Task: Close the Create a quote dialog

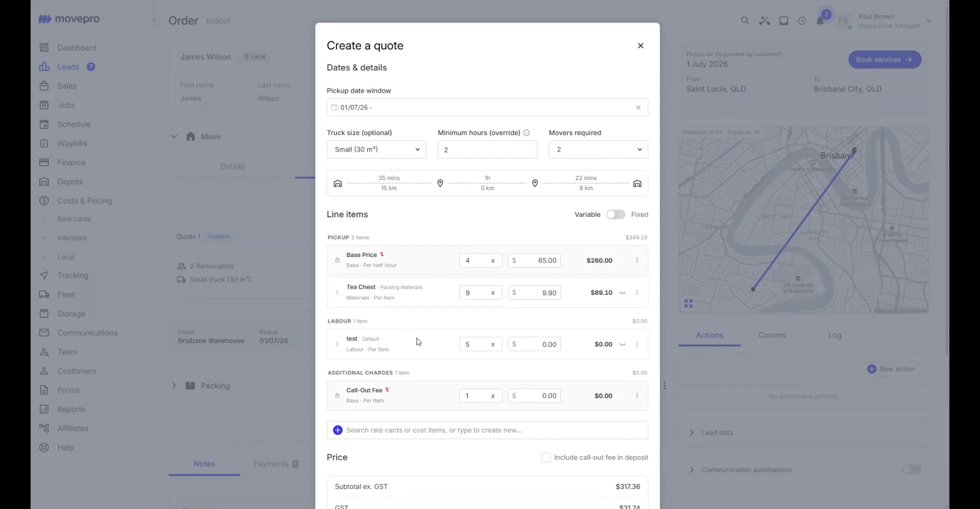Action: tap(641, 46)
